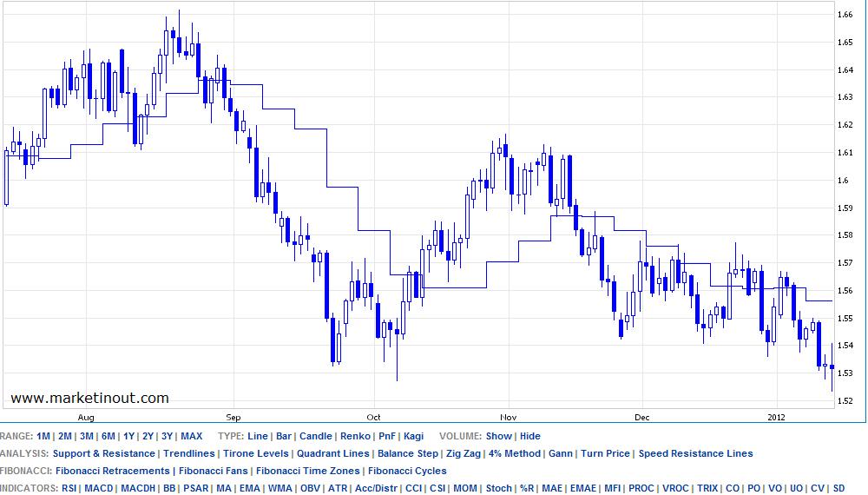Add the VO indicator
868x495 pixels.
click(x=775, y=488)
